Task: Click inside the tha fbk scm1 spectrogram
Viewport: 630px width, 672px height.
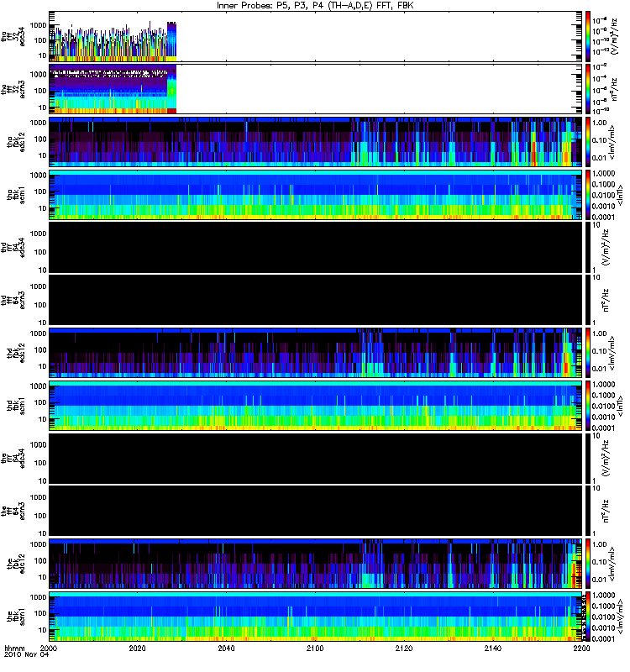Action: pos(315,195)
